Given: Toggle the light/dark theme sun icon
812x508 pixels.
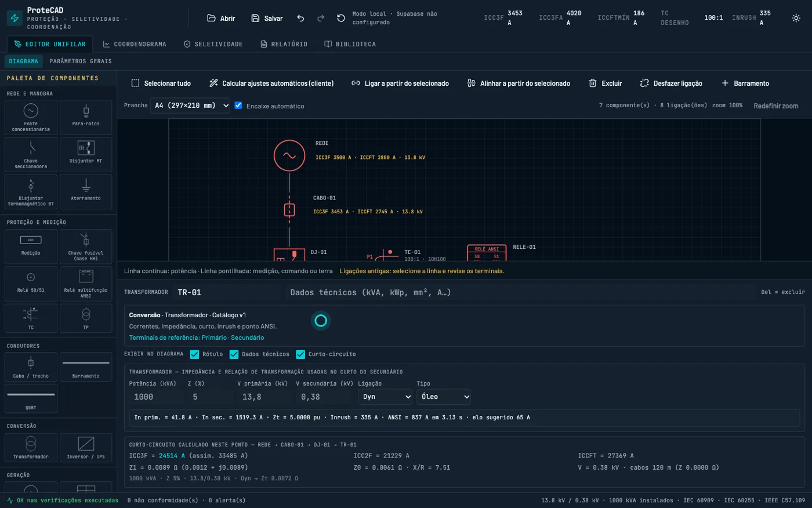Looking at the screenshot, I should [796, 18].
